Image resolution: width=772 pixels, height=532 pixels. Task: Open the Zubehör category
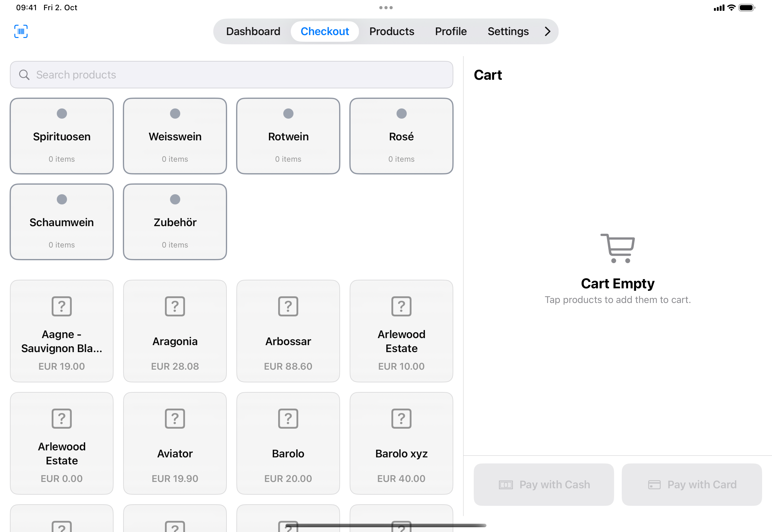[x=175, y=222]
